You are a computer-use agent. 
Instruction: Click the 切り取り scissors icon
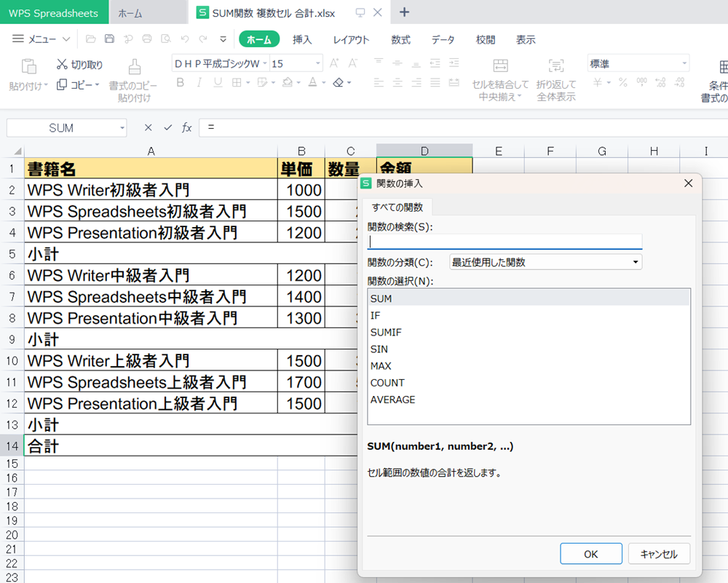pyautogui.click(x=62, y=64)
